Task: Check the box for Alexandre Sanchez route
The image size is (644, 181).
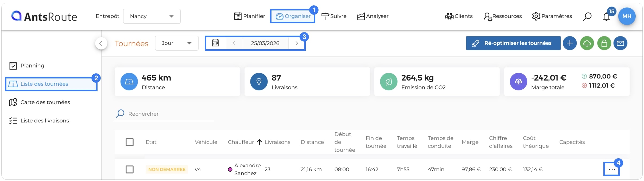Action: [x=130, y=169]
